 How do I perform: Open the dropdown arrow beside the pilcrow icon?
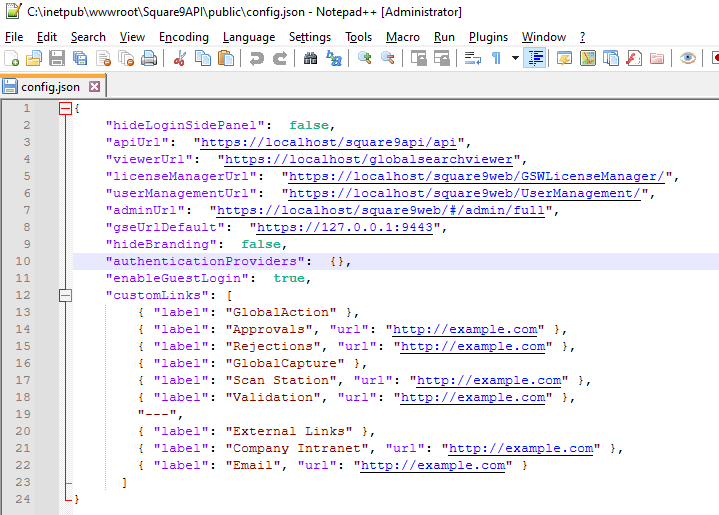click(x=515, y=59)
